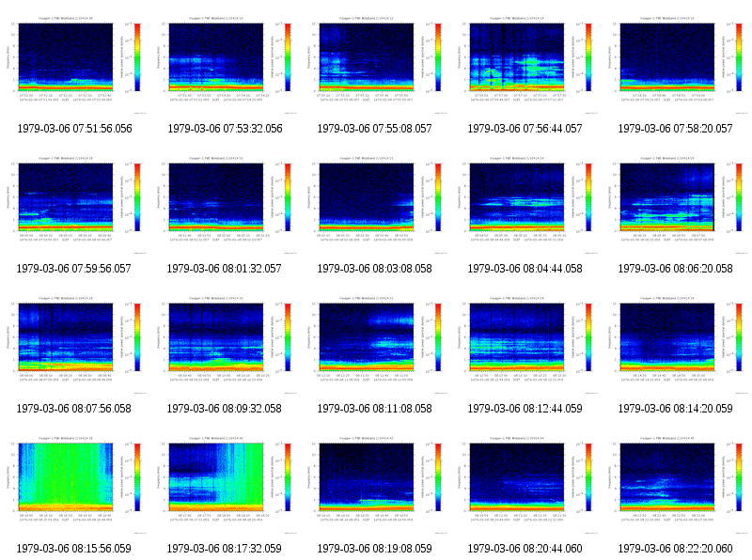Screen dimensions: 752x560
Task: Open the 08:11:08.058 spectrogram thumbnail
Action: coord(375,345)
